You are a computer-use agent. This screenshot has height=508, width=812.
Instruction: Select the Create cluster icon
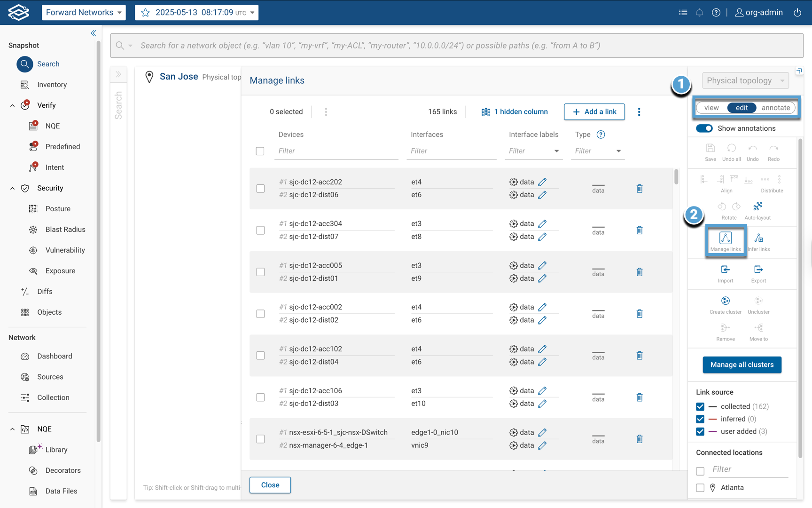[725, 302]
